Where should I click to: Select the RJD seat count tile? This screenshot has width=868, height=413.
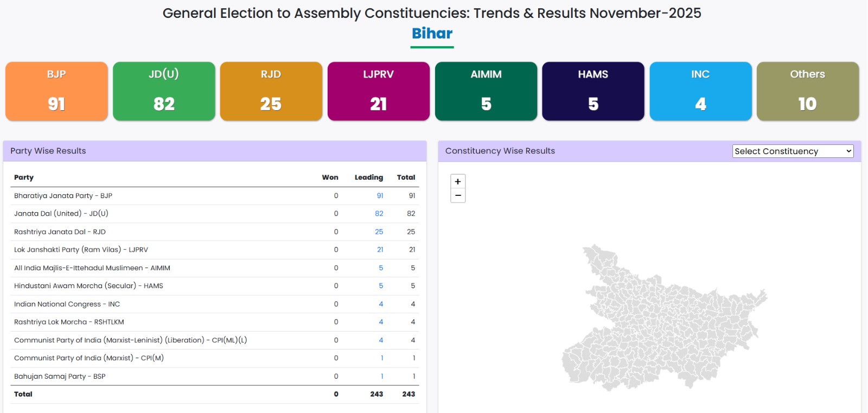tap(271, 91)
